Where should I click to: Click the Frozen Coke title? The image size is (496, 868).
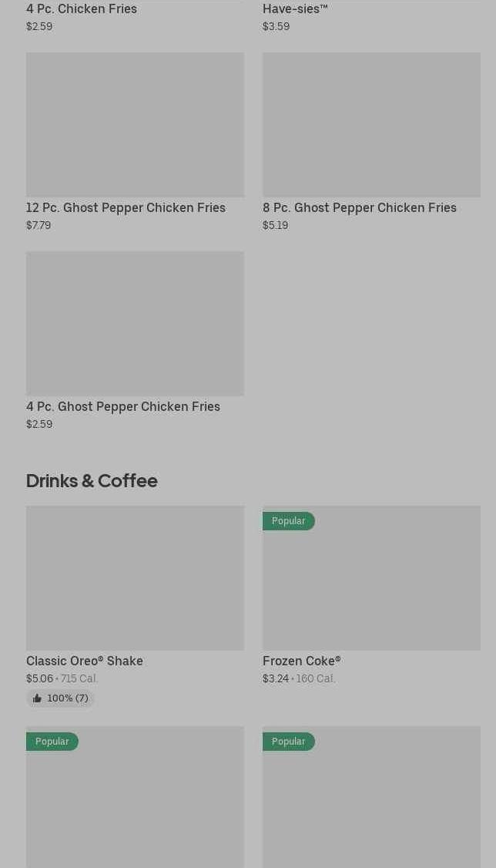301,661
